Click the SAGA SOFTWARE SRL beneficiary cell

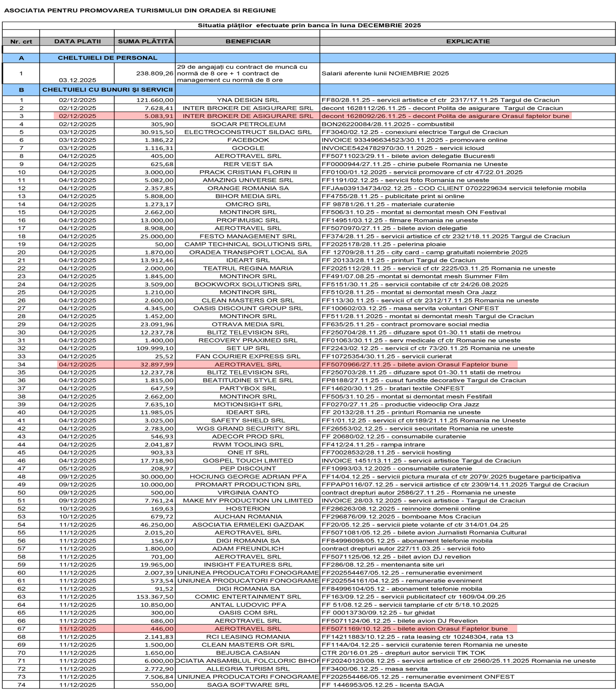click(248, 684)
